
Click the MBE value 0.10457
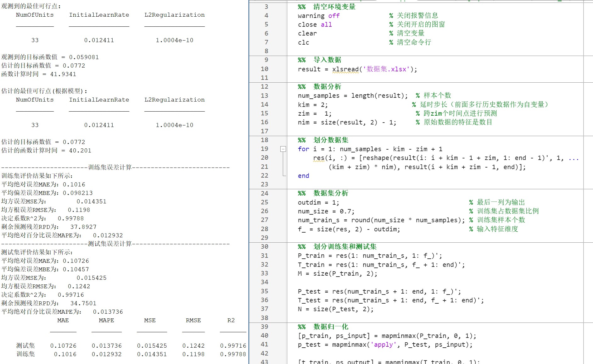pos(76,269)
